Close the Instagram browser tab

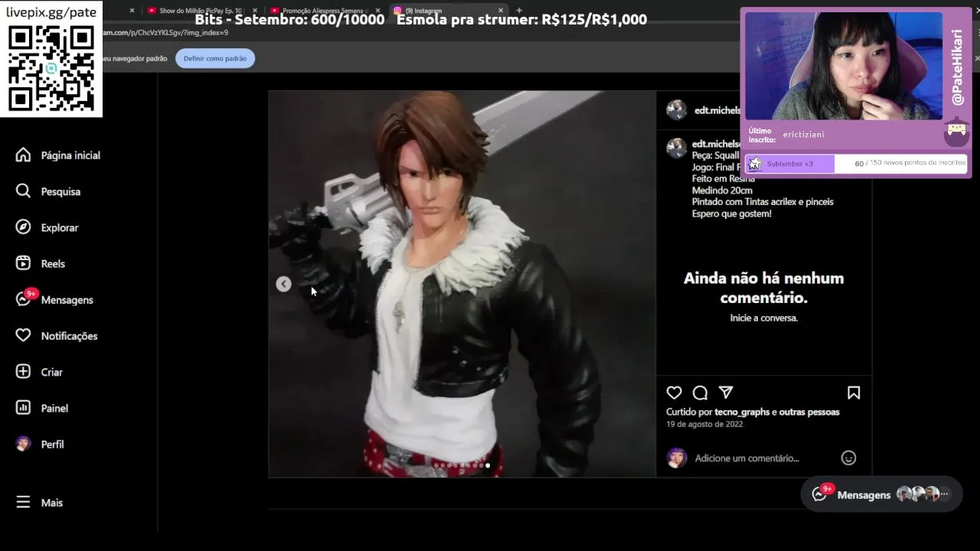point(502,11)
